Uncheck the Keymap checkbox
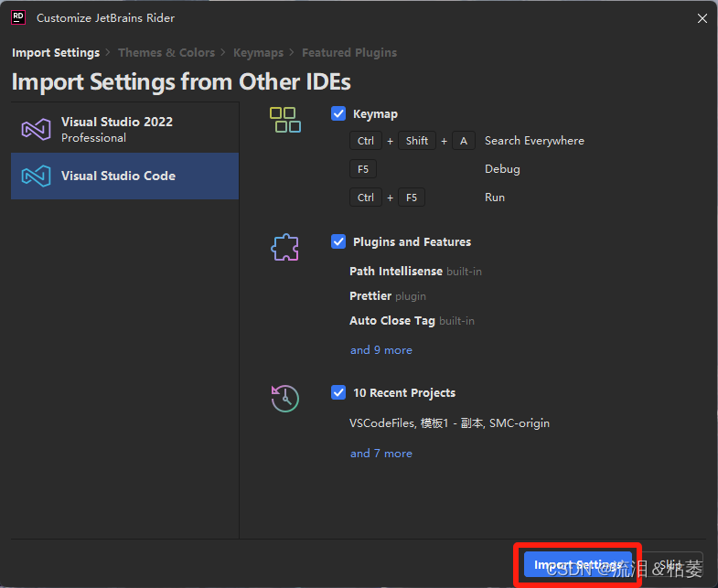 (x=338, y=113)
